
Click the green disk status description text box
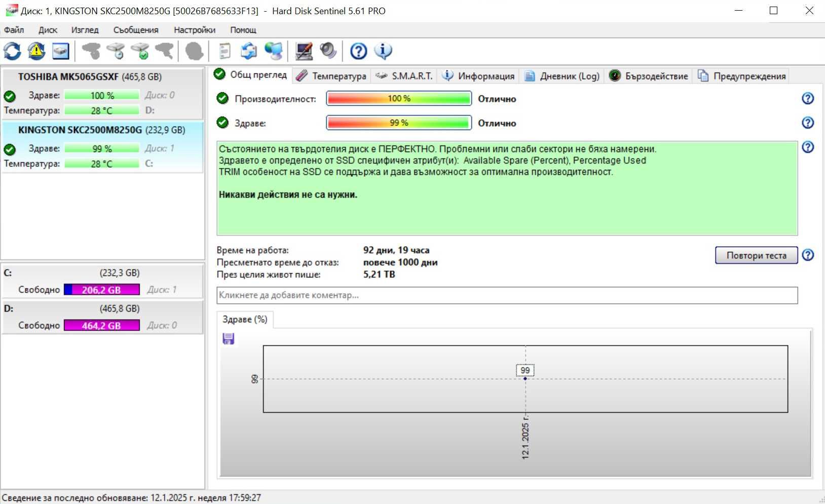click(507, 188)
